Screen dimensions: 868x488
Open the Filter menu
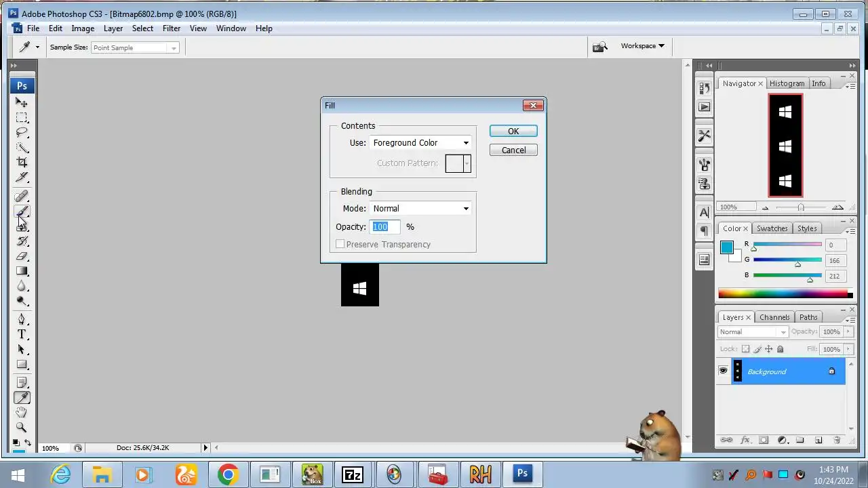click(x=172, y=28)
